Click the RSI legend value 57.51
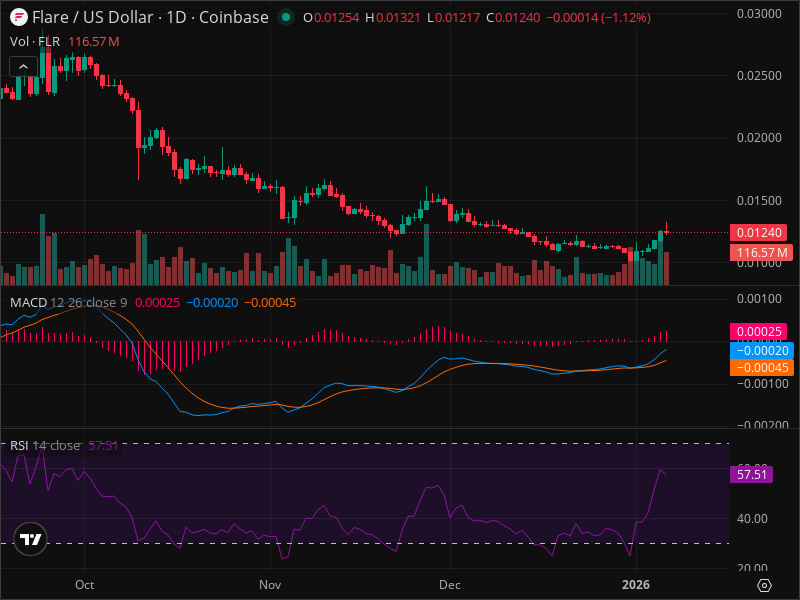This screenshot has height=600, width=800. [x=103, y=445]
